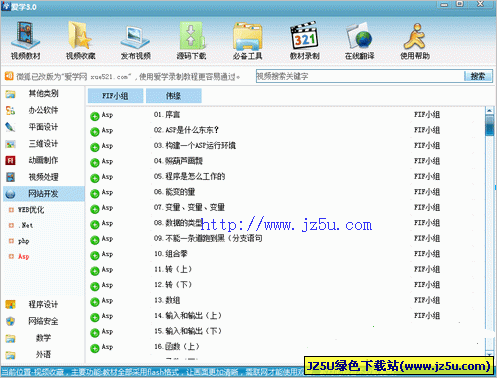This screenshot has height=378, width=497.
Task: Click the 办公软件 category icon
Action: [x=10, y=110]
